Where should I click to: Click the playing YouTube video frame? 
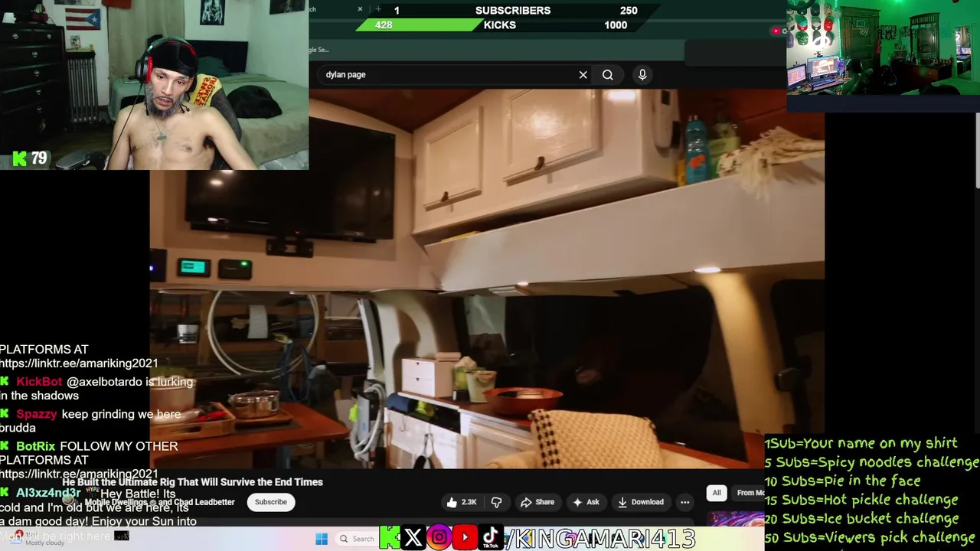pyautogui.click(x=487, y=279)
